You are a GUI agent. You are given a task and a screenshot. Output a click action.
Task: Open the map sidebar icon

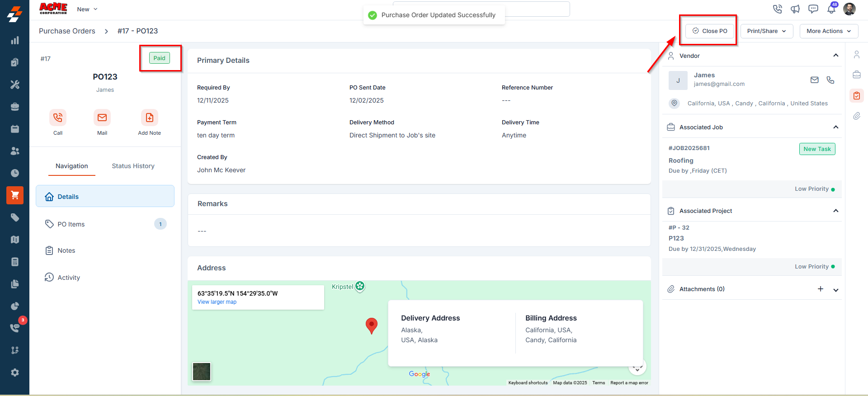pyautogui.click(x=15, y=240)
